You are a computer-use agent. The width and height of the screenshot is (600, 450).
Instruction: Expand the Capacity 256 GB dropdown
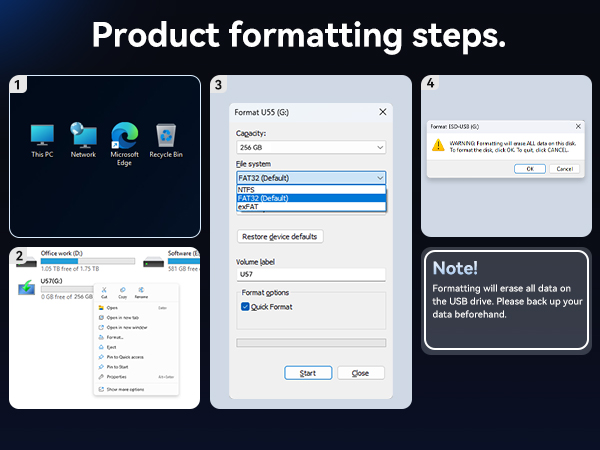[311, 147]
